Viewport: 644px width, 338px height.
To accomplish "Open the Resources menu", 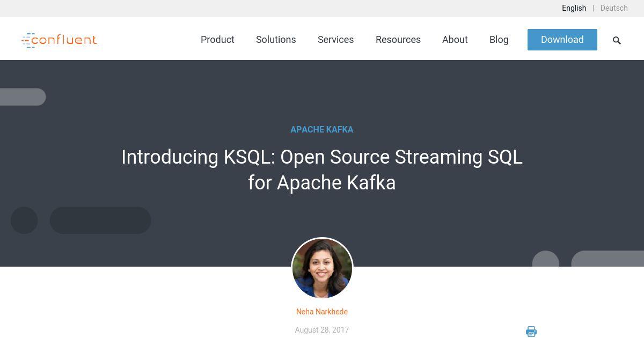I will (398, 40).
